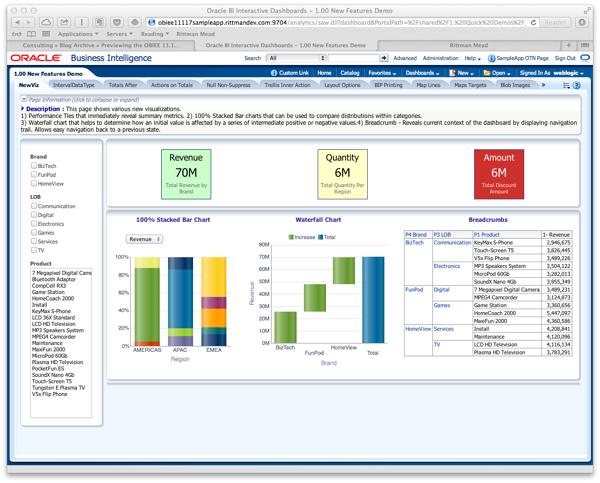This screenshot has height=483, width=600.
Task: Click the New item icon in header
Action: (452, 73)
